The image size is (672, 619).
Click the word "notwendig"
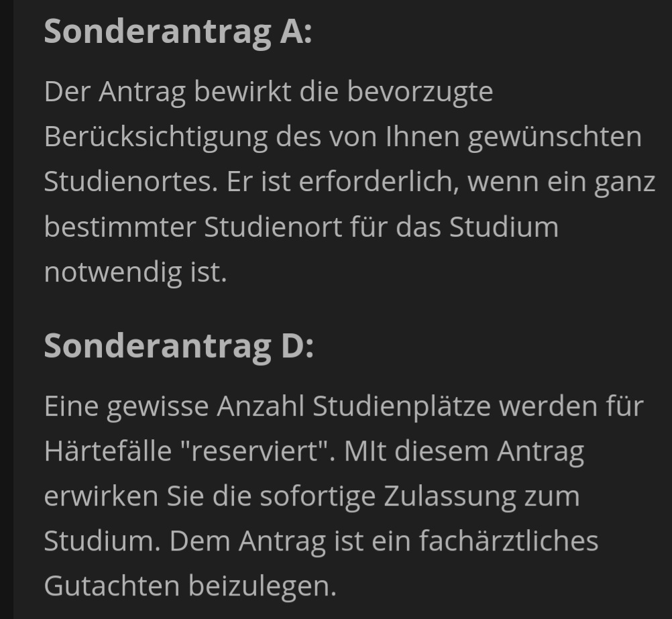pos(110,272)
